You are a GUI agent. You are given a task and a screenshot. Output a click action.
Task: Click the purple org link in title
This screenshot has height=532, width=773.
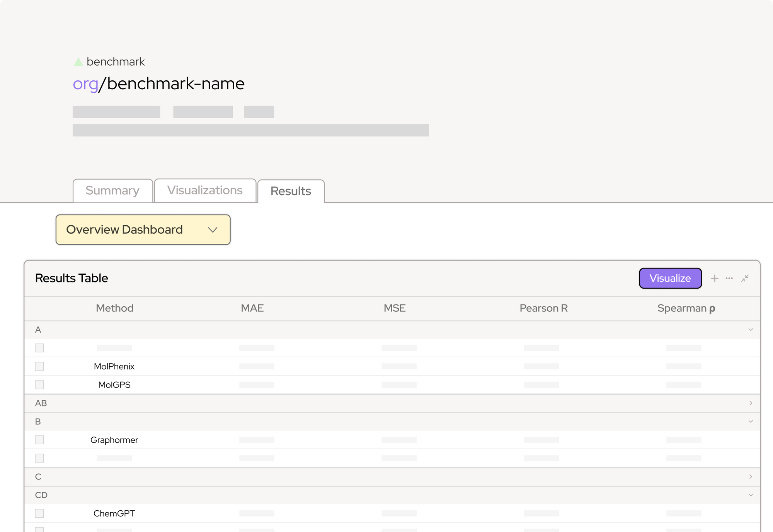point(85,84)
